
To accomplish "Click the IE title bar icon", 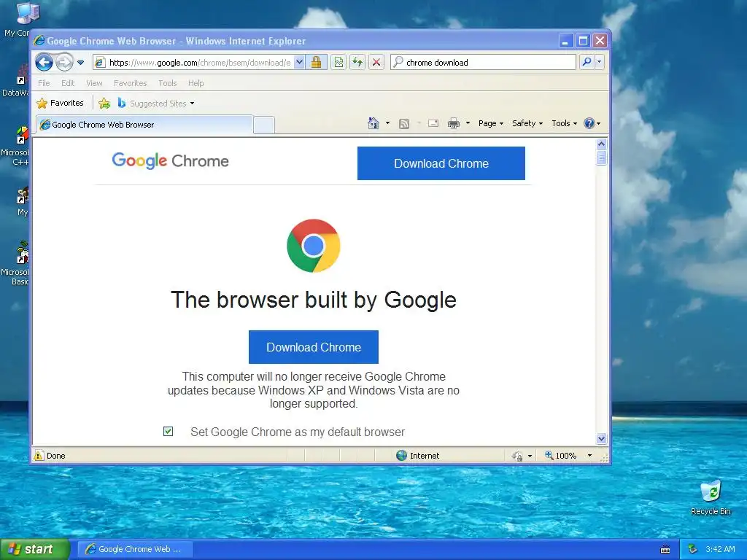I will pos(39,41).
